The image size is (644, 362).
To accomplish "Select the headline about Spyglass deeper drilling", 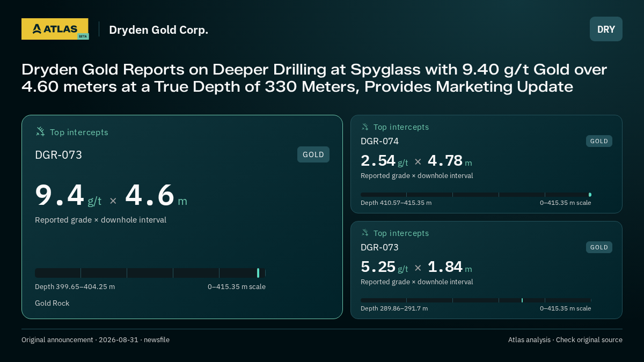I will click(x=314, y=78).
